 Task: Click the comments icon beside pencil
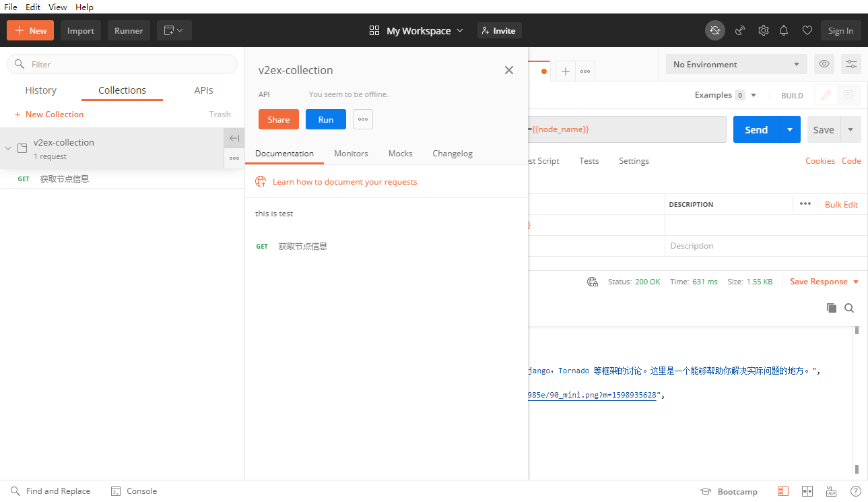pos(848,95)
